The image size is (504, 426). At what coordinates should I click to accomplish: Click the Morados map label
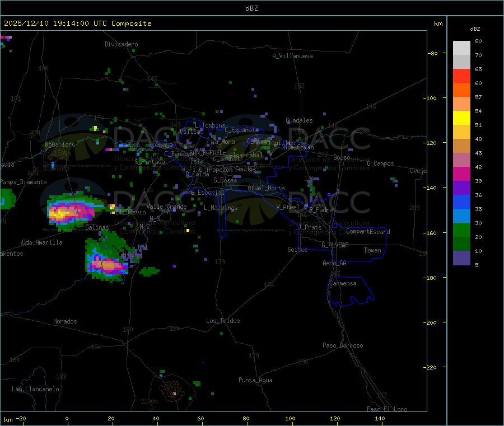click(x=65, y=321)
